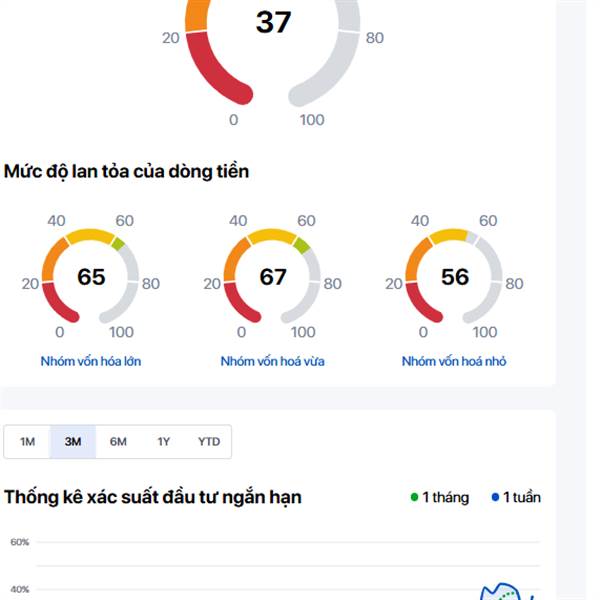Open the "Nhóm vốn hoá nhỏ" link
Viewport: 600px width, 600px height.
coord(454,361)
